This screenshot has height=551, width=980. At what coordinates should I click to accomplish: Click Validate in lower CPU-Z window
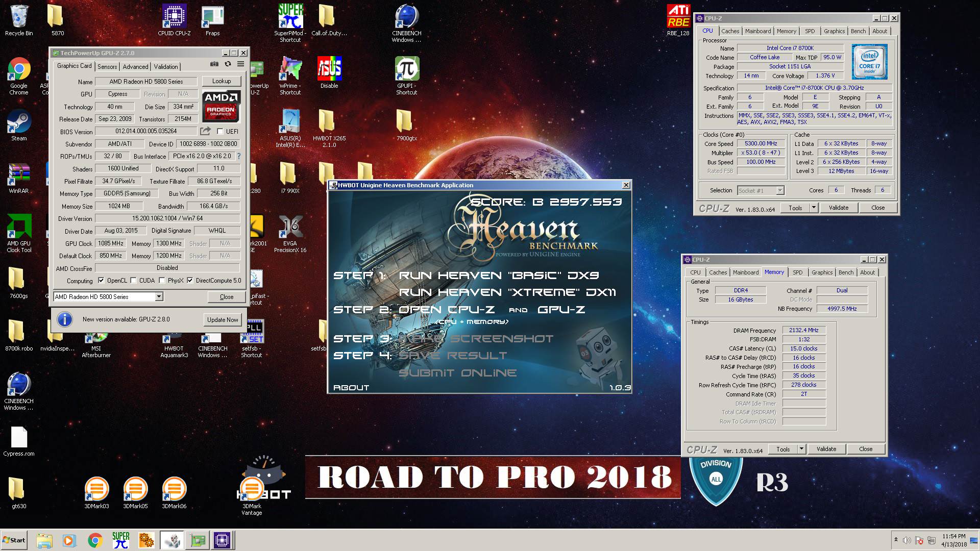pos(826,449)
